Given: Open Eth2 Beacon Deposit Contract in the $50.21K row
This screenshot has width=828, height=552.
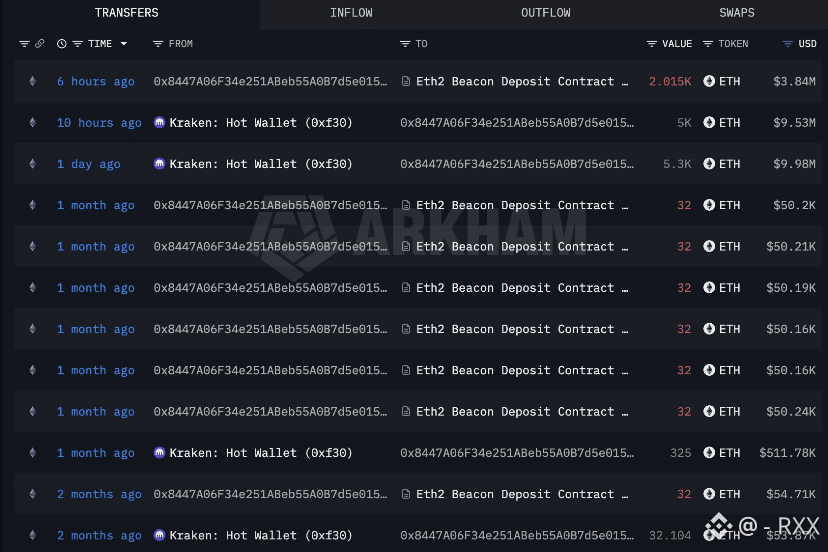Looking at the screenshot, I should click(x=522, y=246).
